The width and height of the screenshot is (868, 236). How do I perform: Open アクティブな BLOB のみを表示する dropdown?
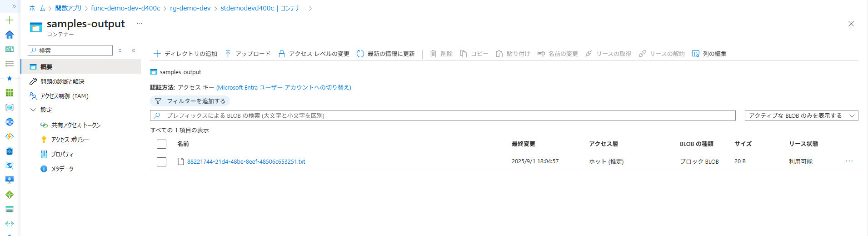click(x=801, y=115)
